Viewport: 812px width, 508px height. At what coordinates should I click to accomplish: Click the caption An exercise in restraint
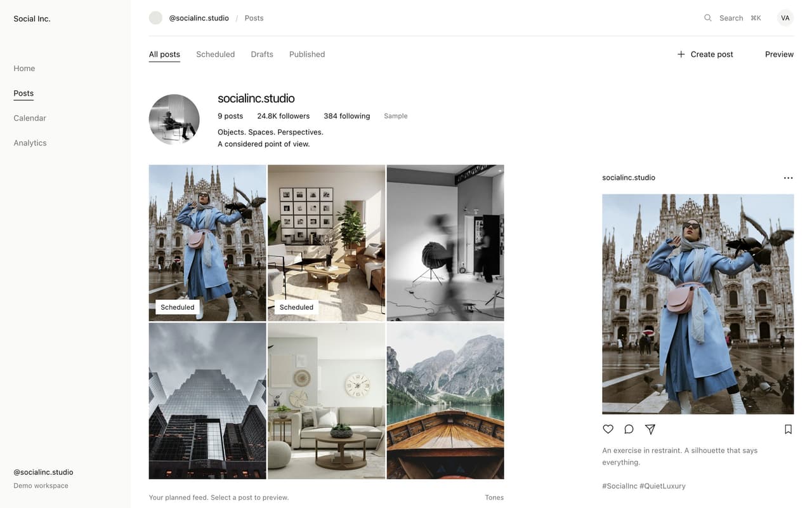[641, 450]
